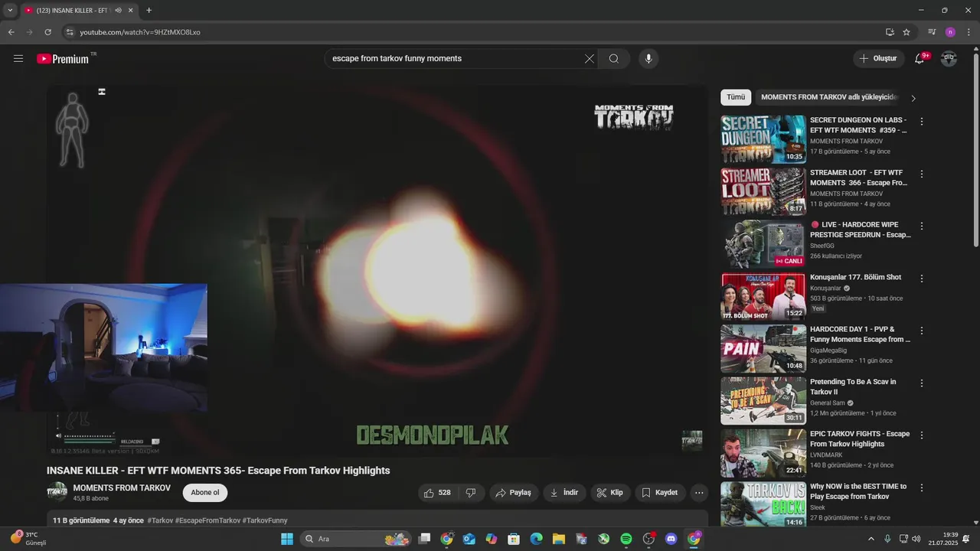The height and width of the screenshot is (551, 980).
Task: Open the MOMENTS FROM TARKOV channel avatar
Action: (x=57, y=492)
